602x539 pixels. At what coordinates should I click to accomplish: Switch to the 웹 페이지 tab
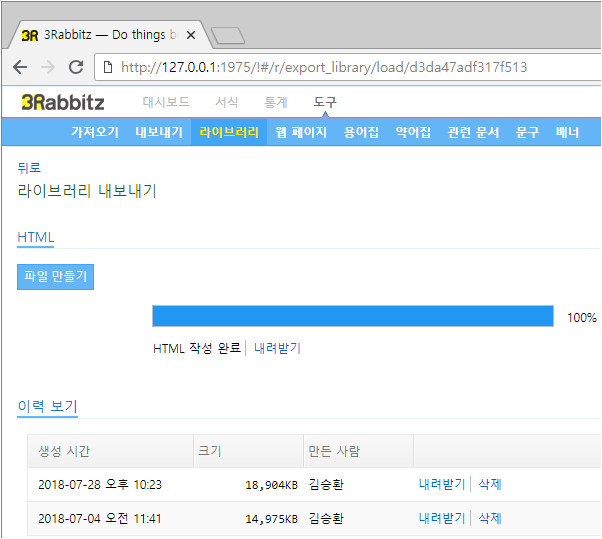point(301,132)
